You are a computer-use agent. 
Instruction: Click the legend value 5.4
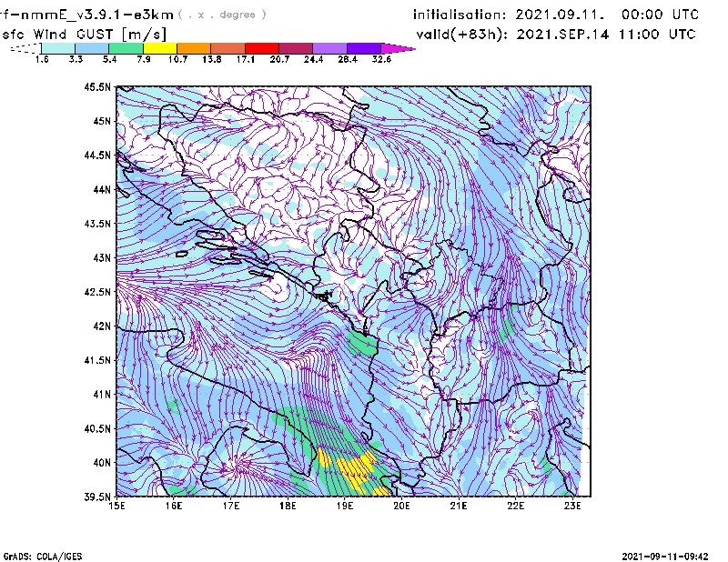(x=109, y=59)
